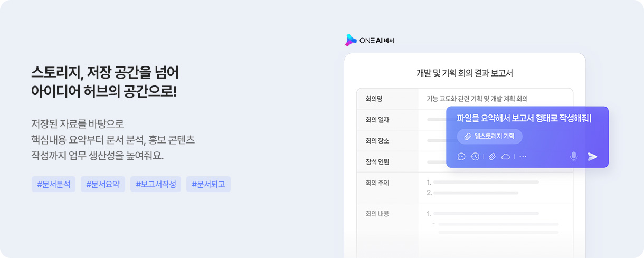644x258 pixels.
Task: Activate the microphone voice input icon
Action: tap(574, 156)
